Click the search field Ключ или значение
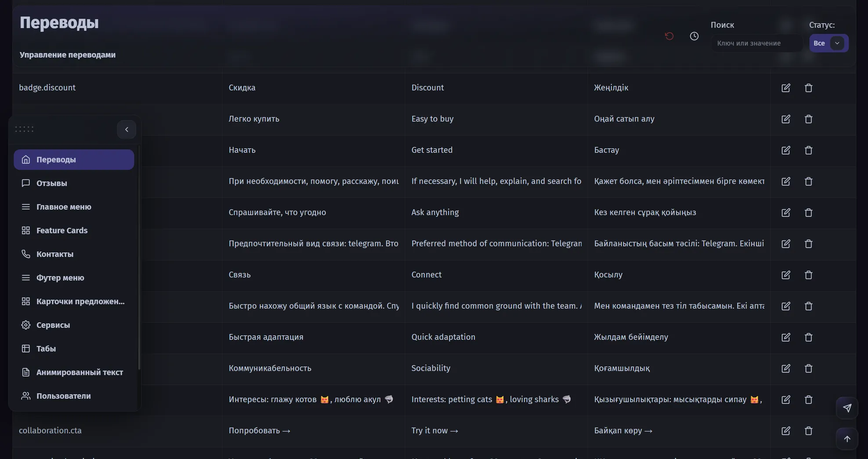The width and height of the screenshot is (868, 459). [756, 43]
